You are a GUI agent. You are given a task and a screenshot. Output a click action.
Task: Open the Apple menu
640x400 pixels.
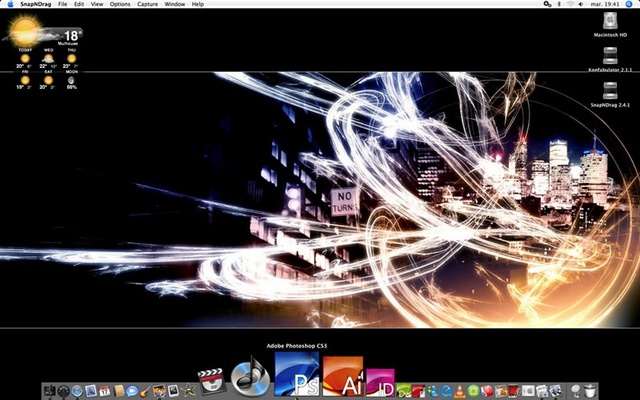(x=10, y=4)
